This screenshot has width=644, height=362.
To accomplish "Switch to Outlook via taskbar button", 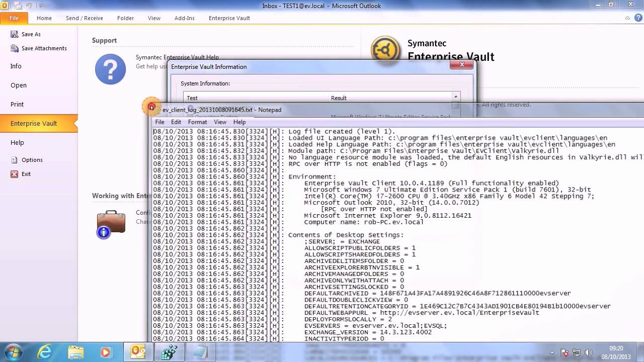I will [x=138, y=352].
